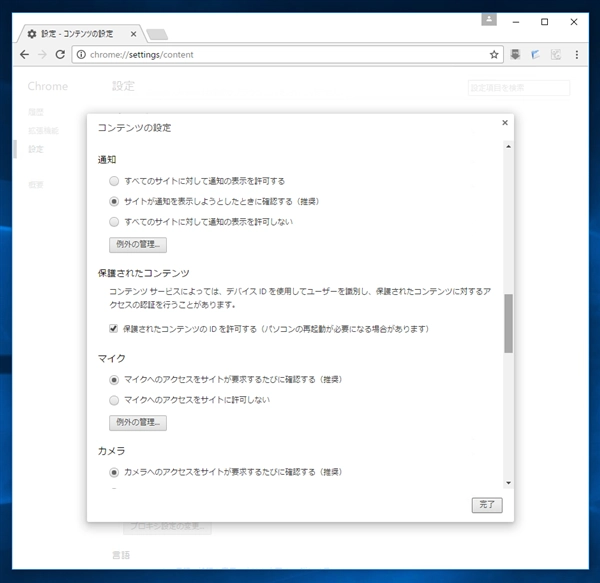Close the コンテンツの設定 dialog with the X
600x583 pixels.
pos(505,122)
